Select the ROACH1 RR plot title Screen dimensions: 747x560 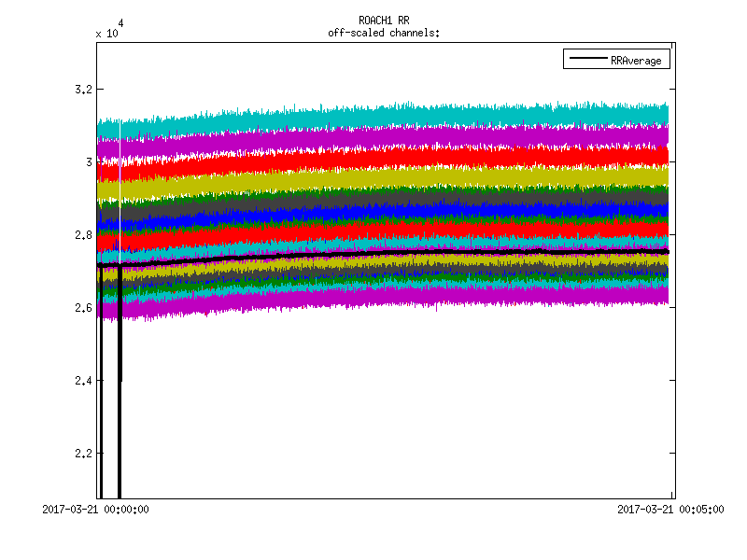pyautogui.click(x=384, y=21)
